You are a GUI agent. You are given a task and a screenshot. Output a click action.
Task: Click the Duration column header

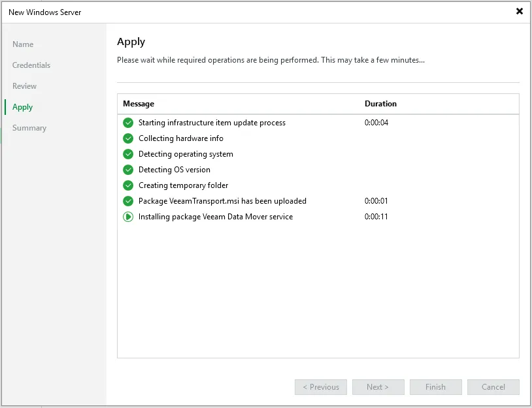(x=380, y=104)
